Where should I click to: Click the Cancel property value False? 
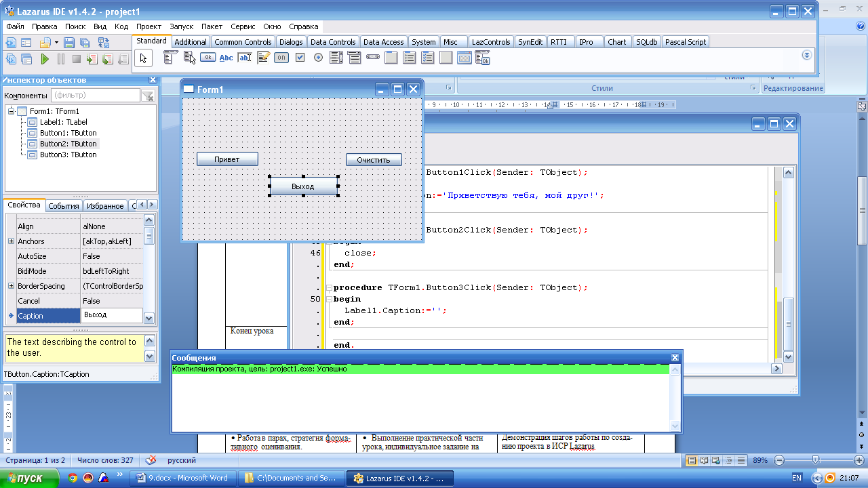pos(112,301)
